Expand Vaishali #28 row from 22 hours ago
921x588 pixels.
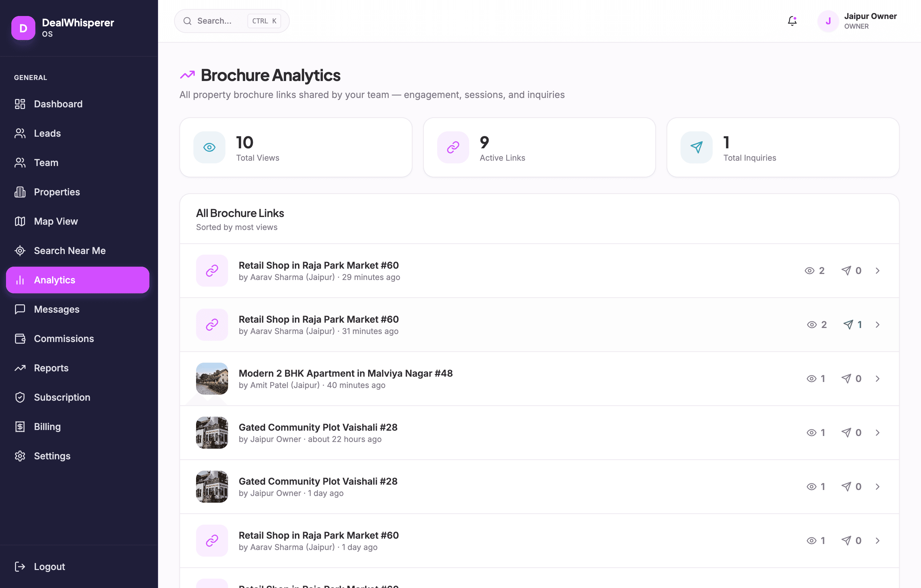[877, 433]
